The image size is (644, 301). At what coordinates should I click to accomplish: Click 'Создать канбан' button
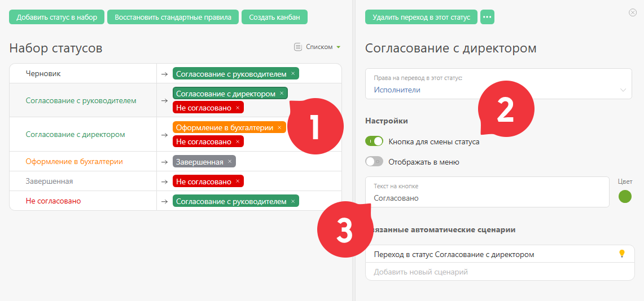(x=275, y=17)
